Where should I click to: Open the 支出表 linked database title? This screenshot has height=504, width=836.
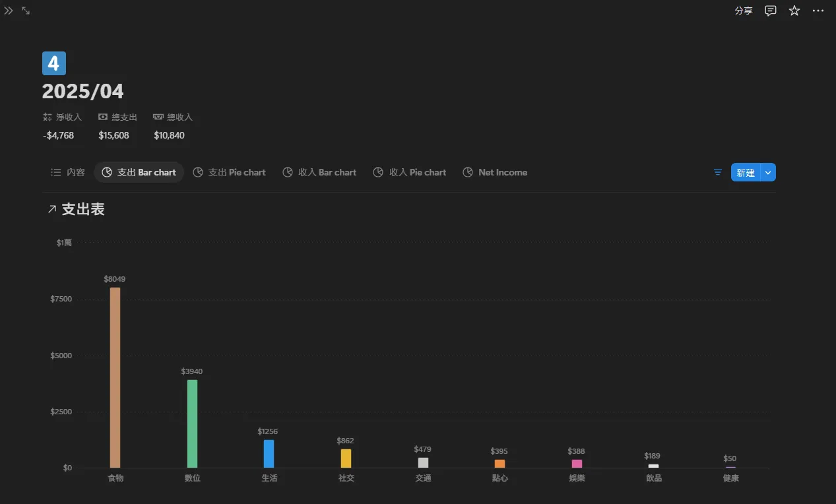pyautogui.click(x=83, y=209)
